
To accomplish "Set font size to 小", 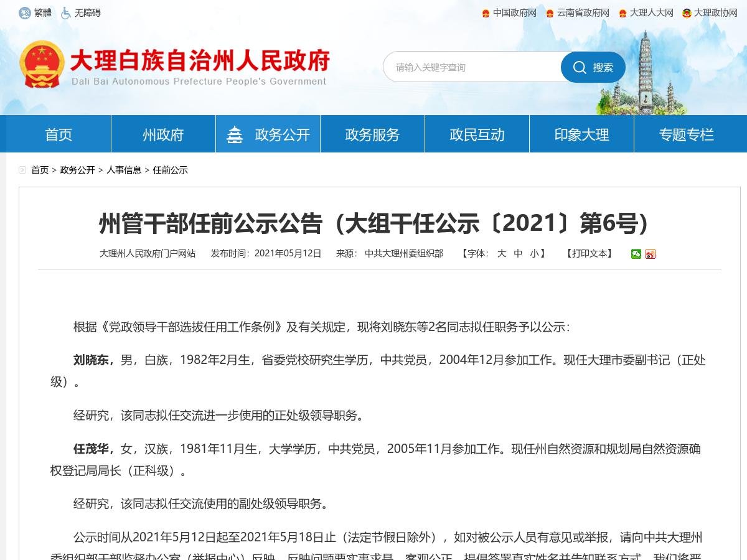I will tap(534, 253).
